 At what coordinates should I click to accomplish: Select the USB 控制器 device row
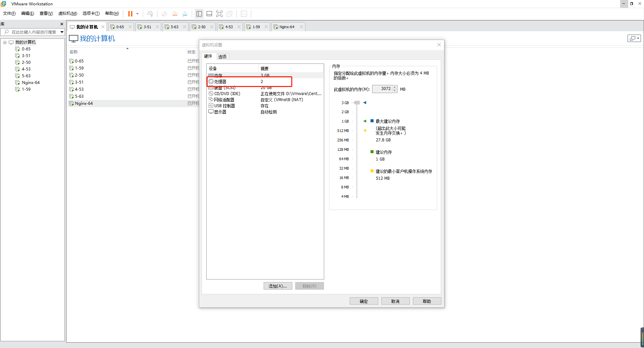[x=265, y=106]
